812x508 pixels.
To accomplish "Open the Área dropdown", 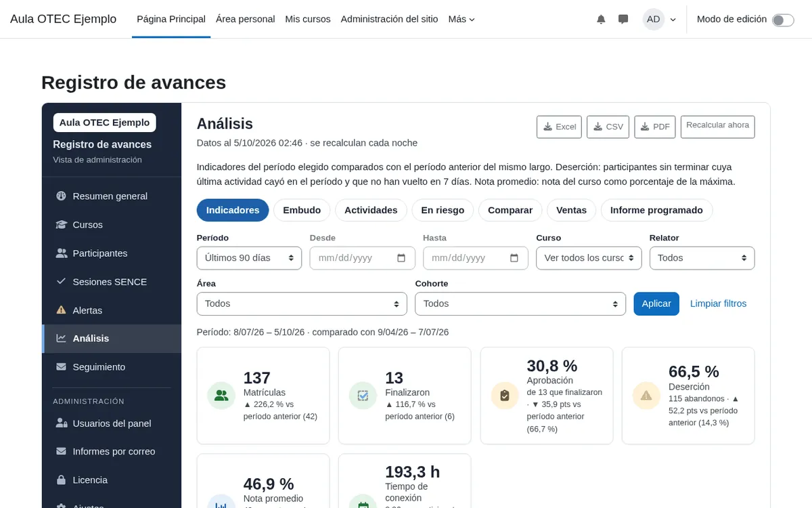I will pyautogui.click(x=302, y=304).
